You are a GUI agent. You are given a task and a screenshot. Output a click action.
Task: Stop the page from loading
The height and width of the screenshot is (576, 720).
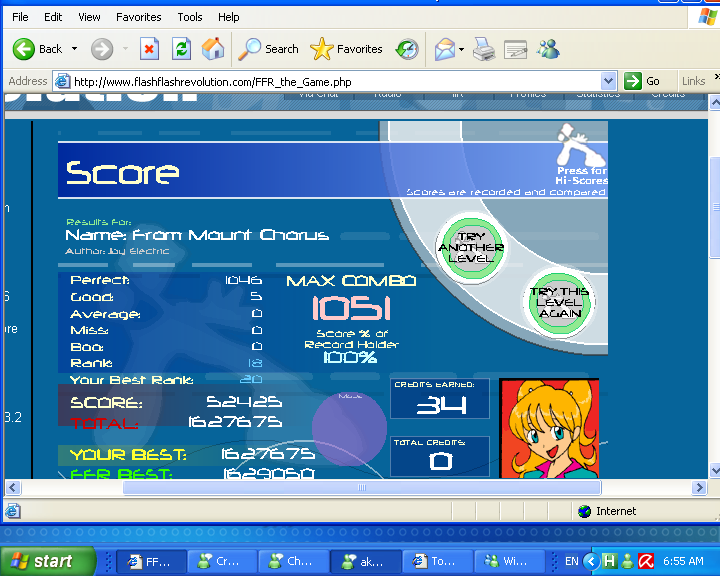click(x=149, y=49)
